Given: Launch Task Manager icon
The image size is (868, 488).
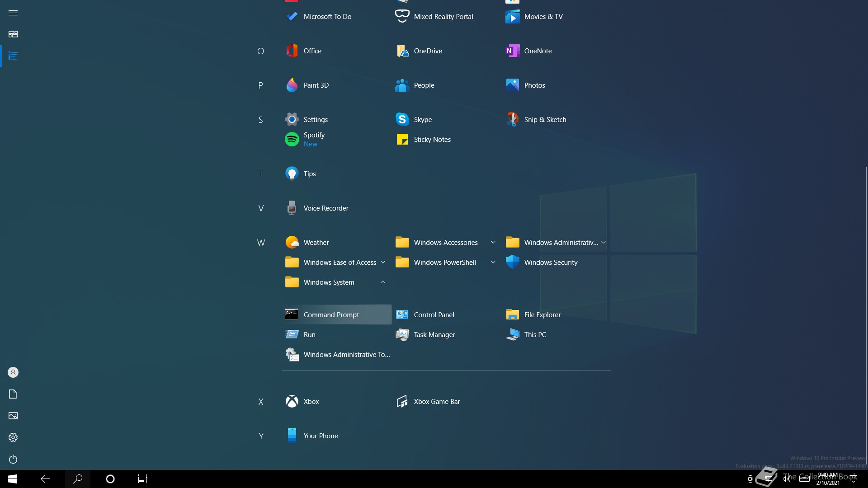Looking at the screenshot, I should 402,335.
